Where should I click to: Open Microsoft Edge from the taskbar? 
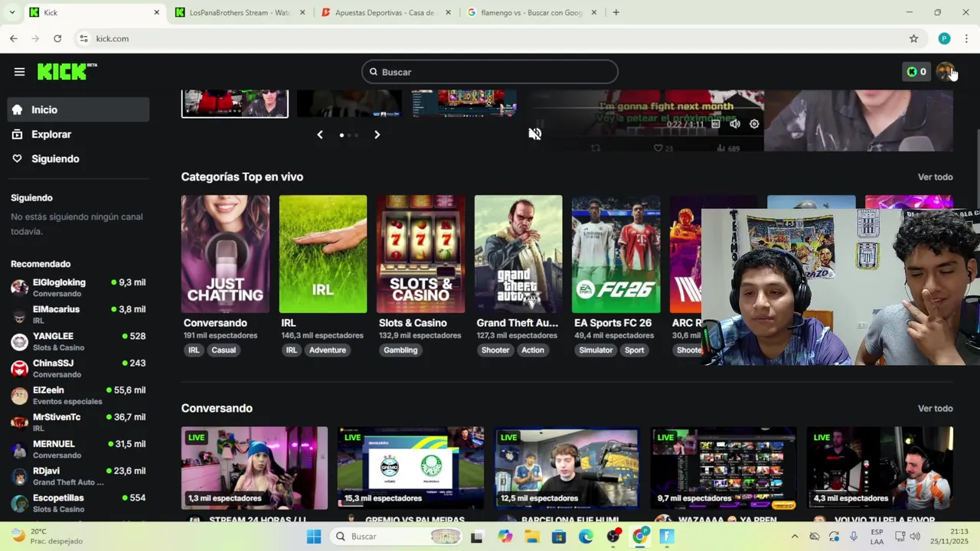586,536
